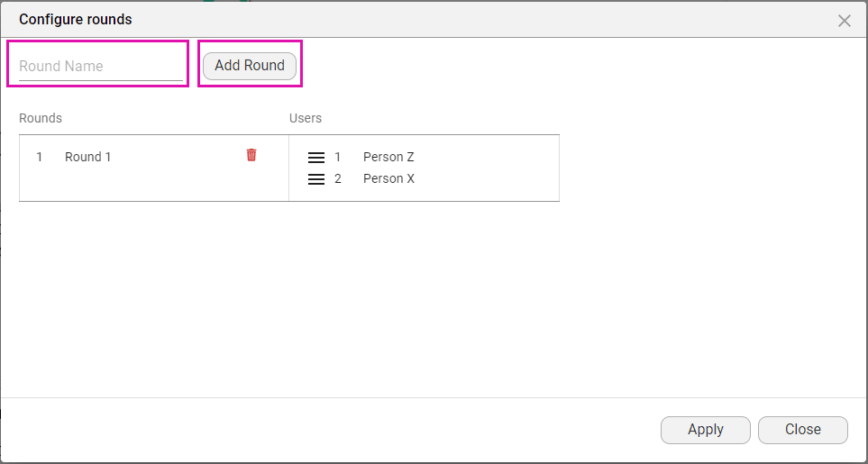Select user Person X

coord(388,178)
